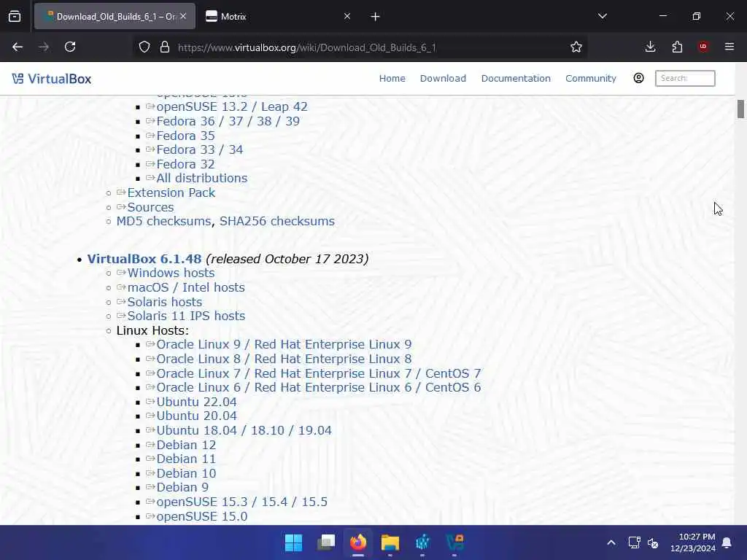The height and width of the screenshot is (560, 747).
Task: Open the Fedora 32 link
Action: [186, 164]
